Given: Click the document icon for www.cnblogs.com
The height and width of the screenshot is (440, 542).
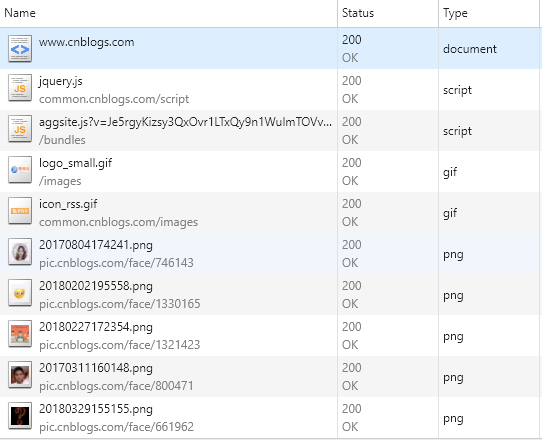Looking at the screenshot, I should (20, 49).
